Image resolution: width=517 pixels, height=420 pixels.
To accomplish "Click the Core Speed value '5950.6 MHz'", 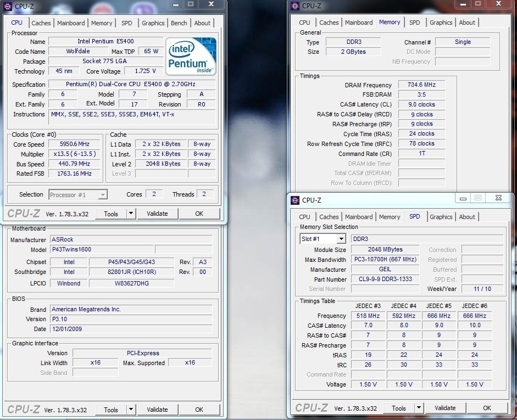I will (75, 144).
